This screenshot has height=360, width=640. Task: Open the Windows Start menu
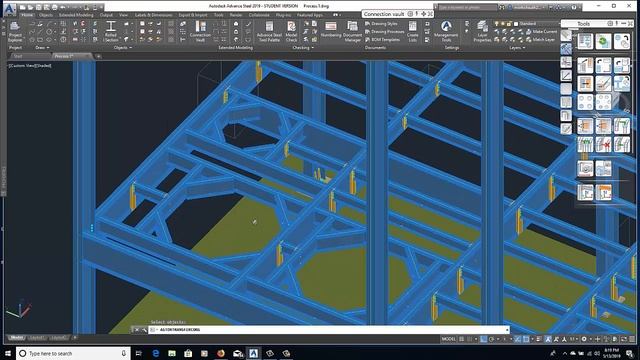[7, 353]
